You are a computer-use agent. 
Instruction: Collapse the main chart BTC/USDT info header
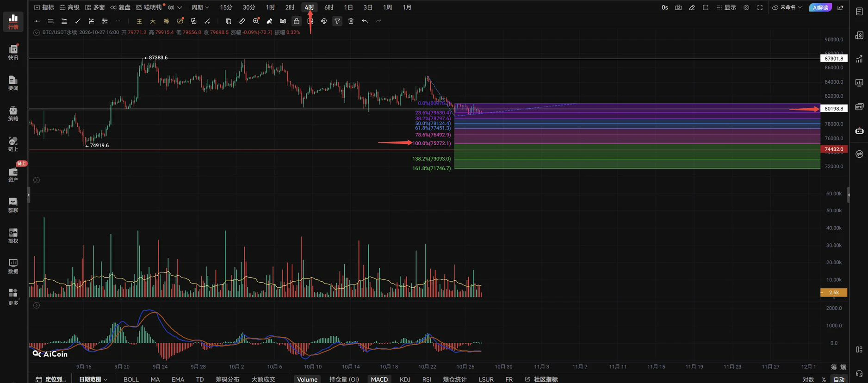pos(37,32)
